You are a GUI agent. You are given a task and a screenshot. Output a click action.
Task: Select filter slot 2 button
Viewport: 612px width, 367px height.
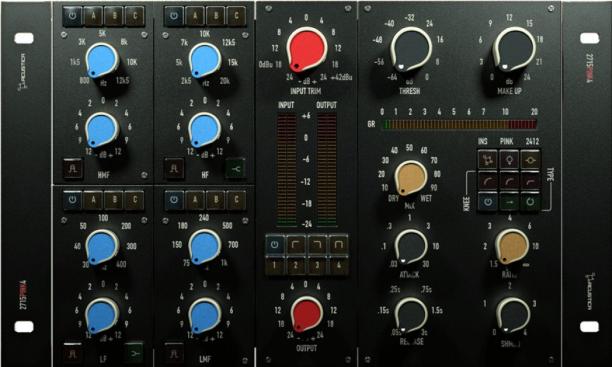coord(296,265)
